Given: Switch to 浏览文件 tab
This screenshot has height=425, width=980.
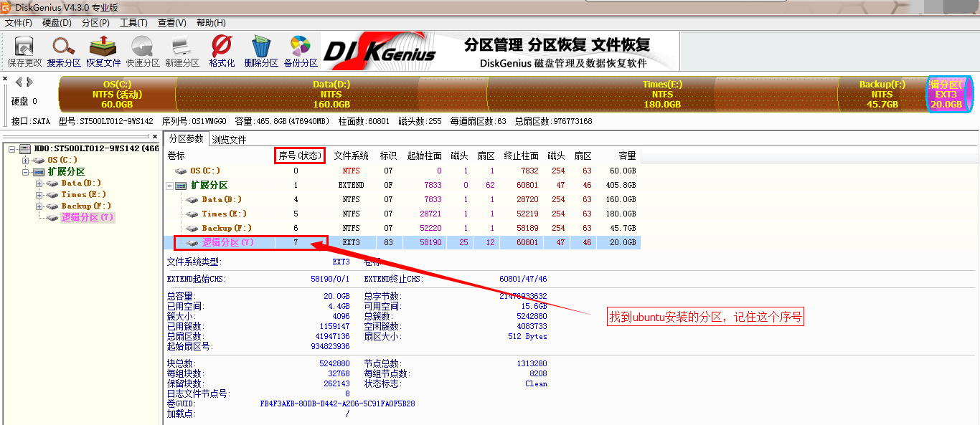Looking at the screenshot, I should (x=229, y=140).
